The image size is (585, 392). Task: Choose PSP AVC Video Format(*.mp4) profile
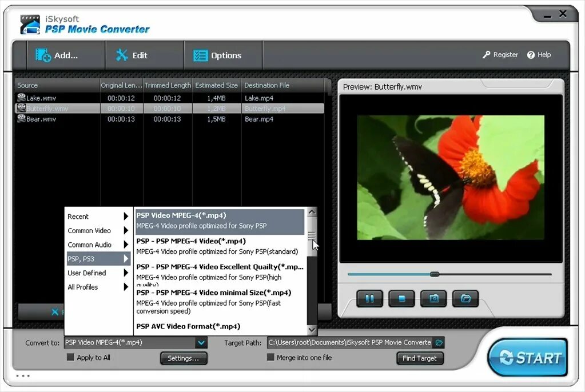click(x=220, y=326)
